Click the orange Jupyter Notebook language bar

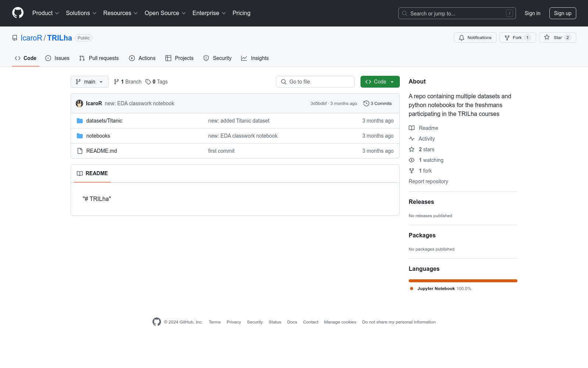[463, 281]
